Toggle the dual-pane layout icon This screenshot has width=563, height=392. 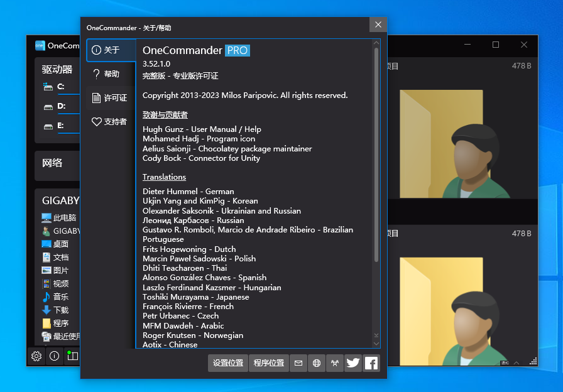[73, 356]
